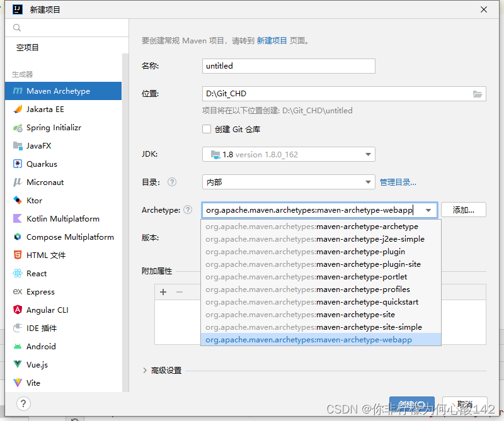The height and width of the screenshot is (421, 504).
Task: Select maven-archetype-quickstart option
Action: (321, 302)
